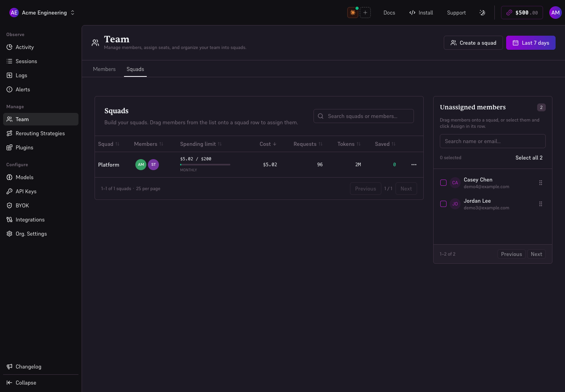
Task: Open the Acme Engineering organization switcher
Action: (42, 13)
